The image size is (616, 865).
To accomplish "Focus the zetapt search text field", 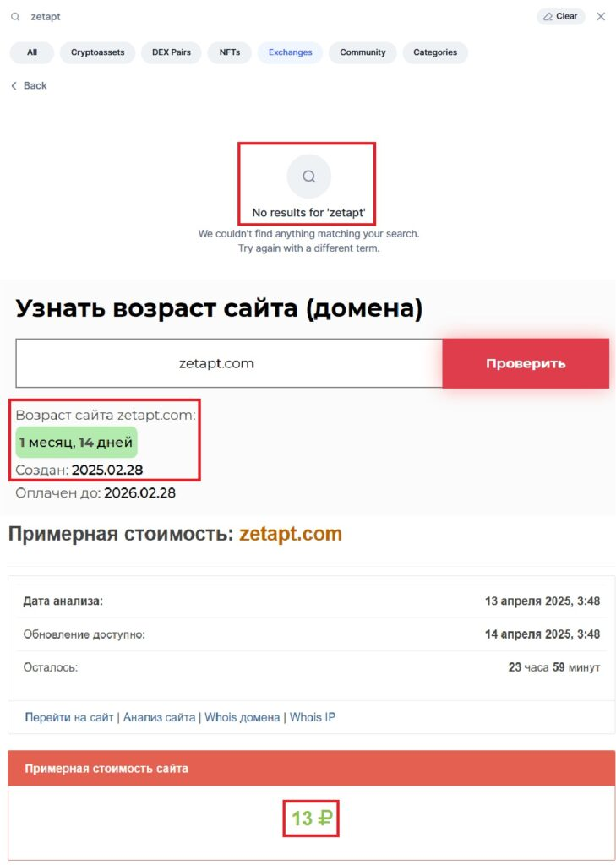I will 276,17.
